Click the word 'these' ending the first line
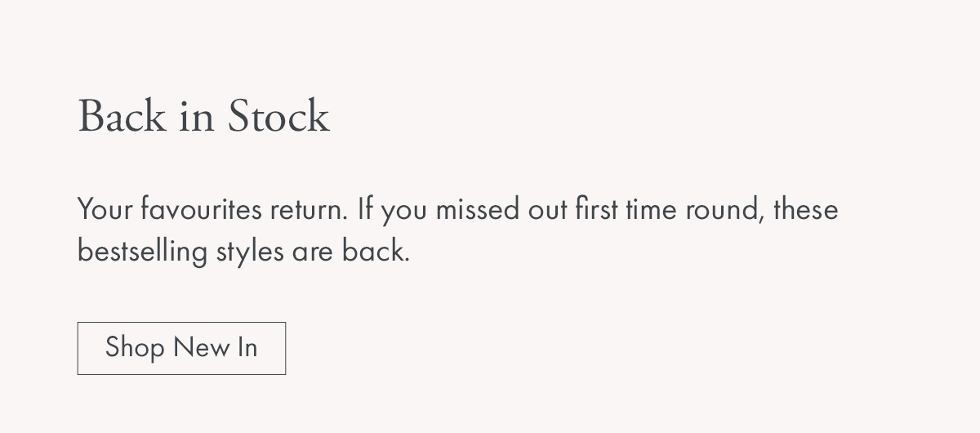Screen dimensions: 980x433 (806, 209)
